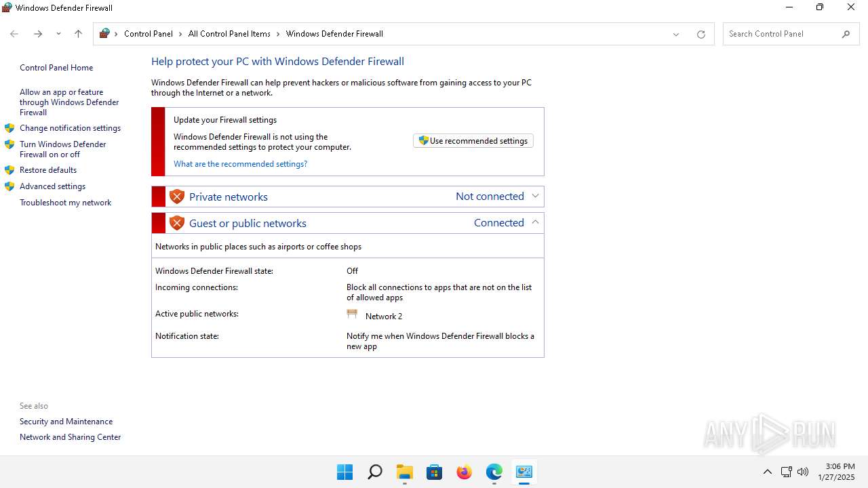The height and width of the screenshot is (488, 868).
Task: Click shield icon beside Turn Firewall on or off
Action: point(9,144)
